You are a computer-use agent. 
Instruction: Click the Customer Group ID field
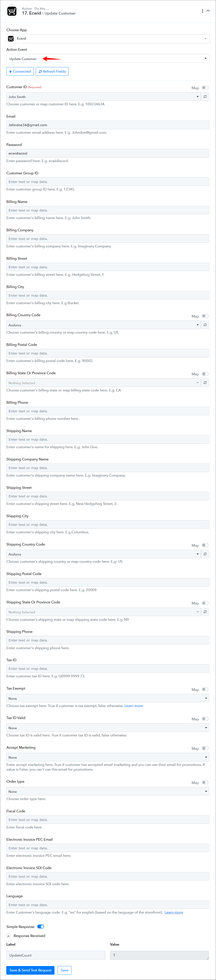coord(108,182)
